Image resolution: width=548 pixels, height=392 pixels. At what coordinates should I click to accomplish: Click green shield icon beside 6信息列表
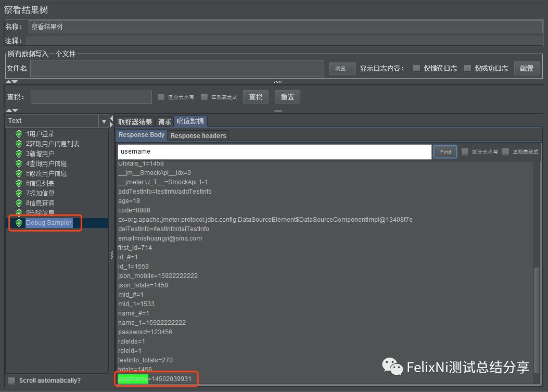(x=19, y=183)
